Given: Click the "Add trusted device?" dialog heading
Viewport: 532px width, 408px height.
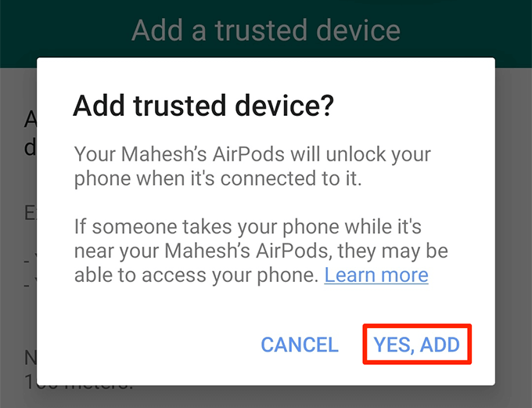Looking at the screenshot, I should [x=203, y=106].
